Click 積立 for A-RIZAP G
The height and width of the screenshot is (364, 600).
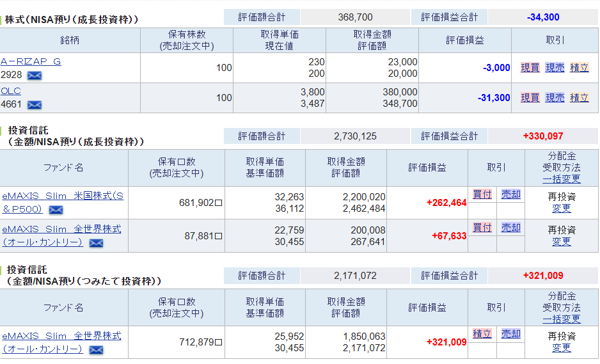click(580, 68)
